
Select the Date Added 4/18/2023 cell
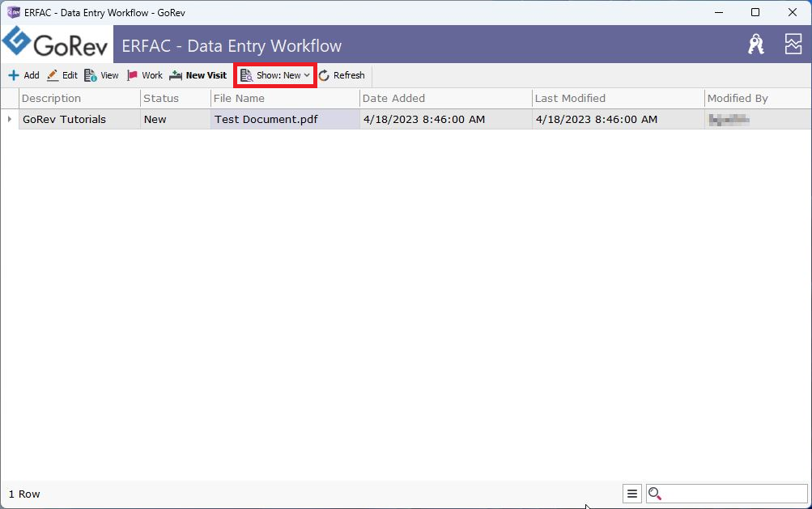click(x=446, y=119)
